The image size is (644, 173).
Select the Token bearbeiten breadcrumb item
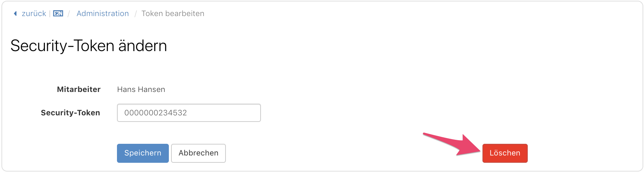pos(173,14)
